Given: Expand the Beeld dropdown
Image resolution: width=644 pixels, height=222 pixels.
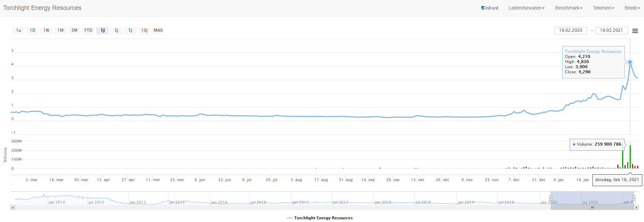Looking at the screenshot, I should [632, 8].
